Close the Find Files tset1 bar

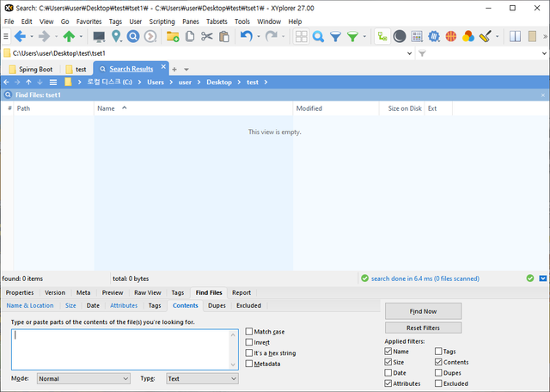[543, 95]
